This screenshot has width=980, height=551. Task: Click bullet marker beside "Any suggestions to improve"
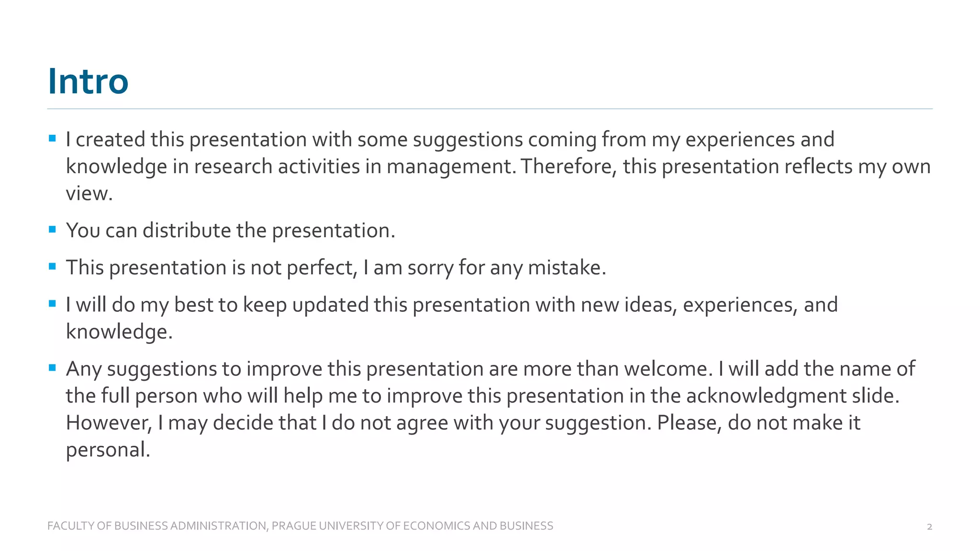click(x=53, y=368)
